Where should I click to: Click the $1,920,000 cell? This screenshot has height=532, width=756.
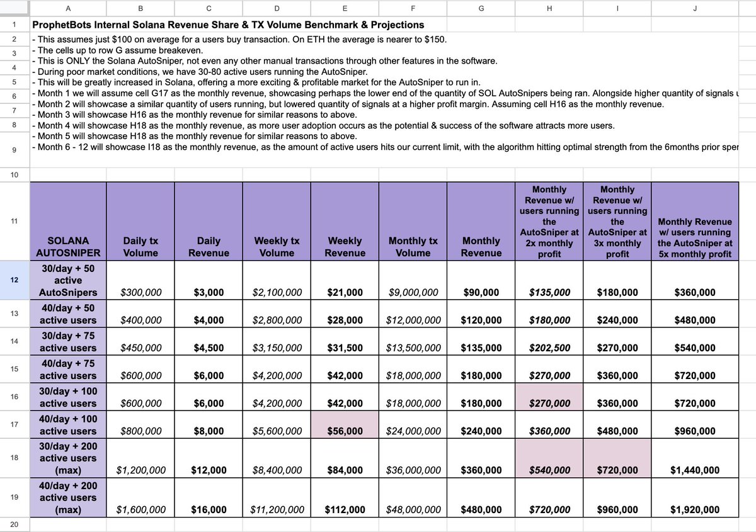(694, 498)
